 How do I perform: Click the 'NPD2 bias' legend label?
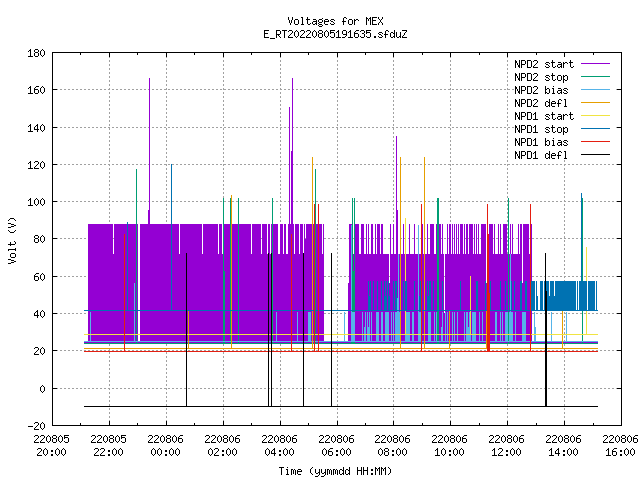pos(541,90)
